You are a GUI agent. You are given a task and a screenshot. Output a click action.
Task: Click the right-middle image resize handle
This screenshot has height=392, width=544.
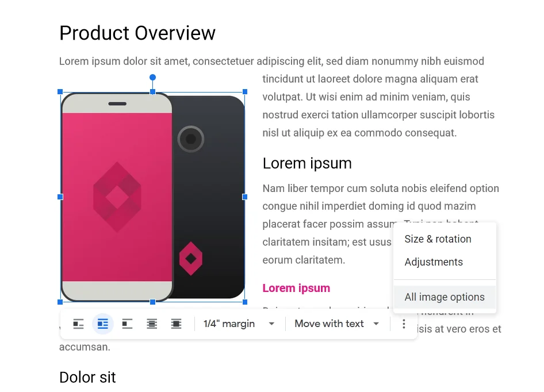[245, 197]
